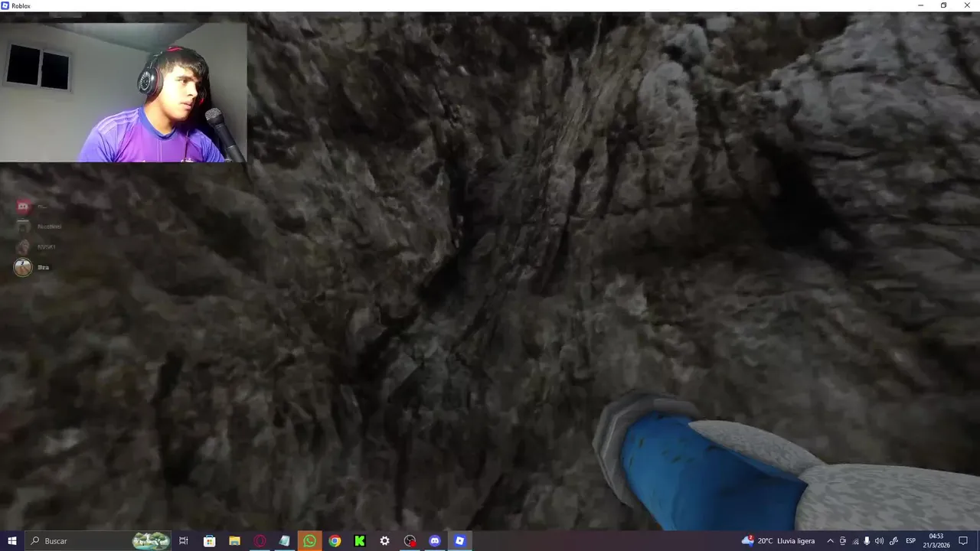
Task: Open the notification center icon
Action: coord(963,541)
